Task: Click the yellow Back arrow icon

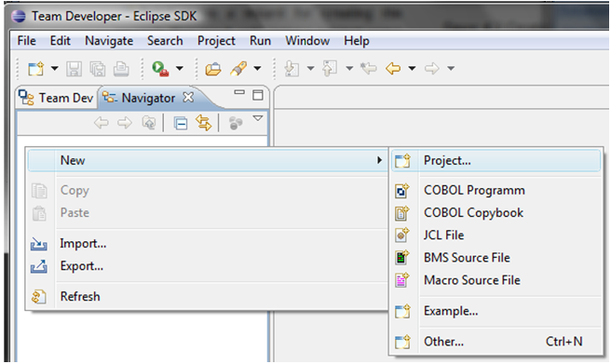Action: (393, 69)
